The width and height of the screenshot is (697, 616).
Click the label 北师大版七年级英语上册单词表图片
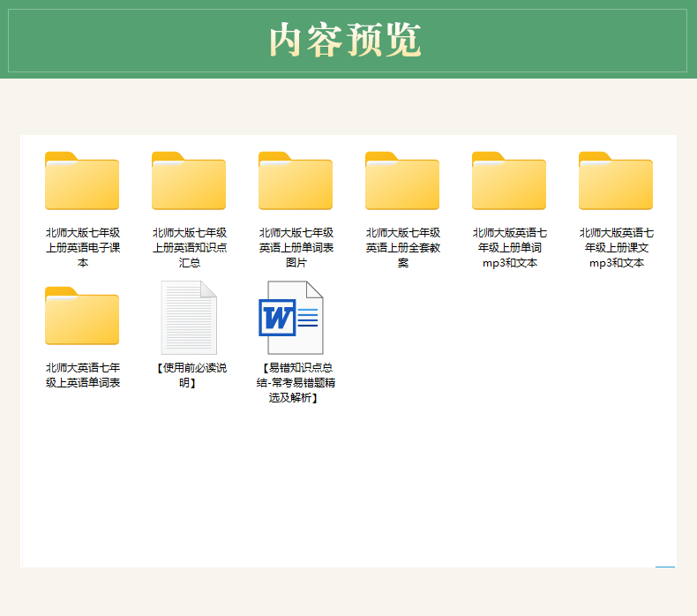pos(296,248)
